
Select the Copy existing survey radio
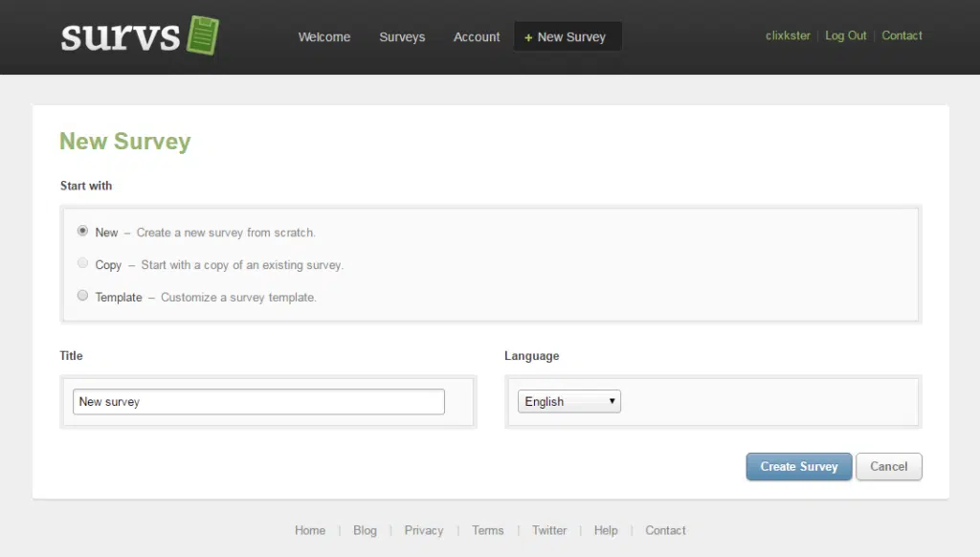pyautogui.click(x=83, y=263)
